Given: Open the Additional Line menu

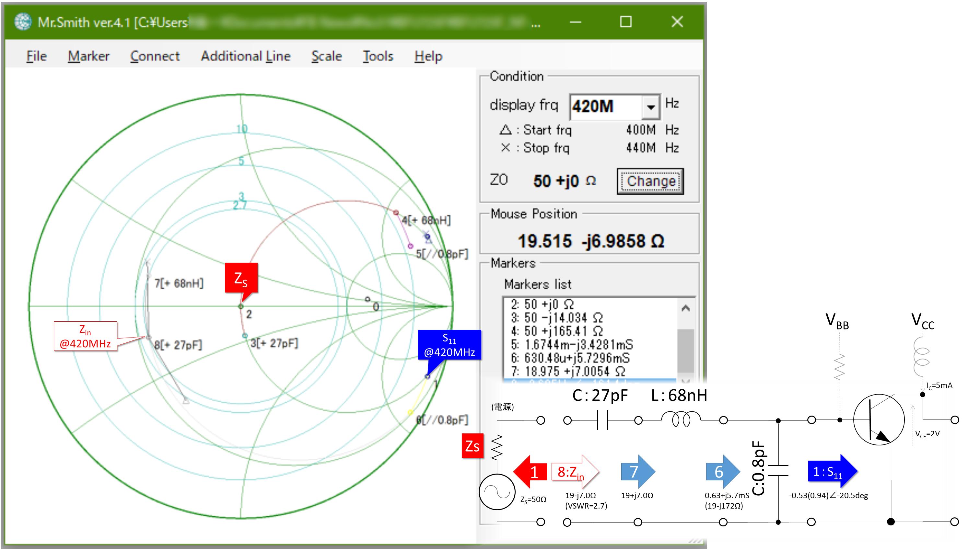Looking at the screenshot, I should pyautogui.click(x=245, y=56).
